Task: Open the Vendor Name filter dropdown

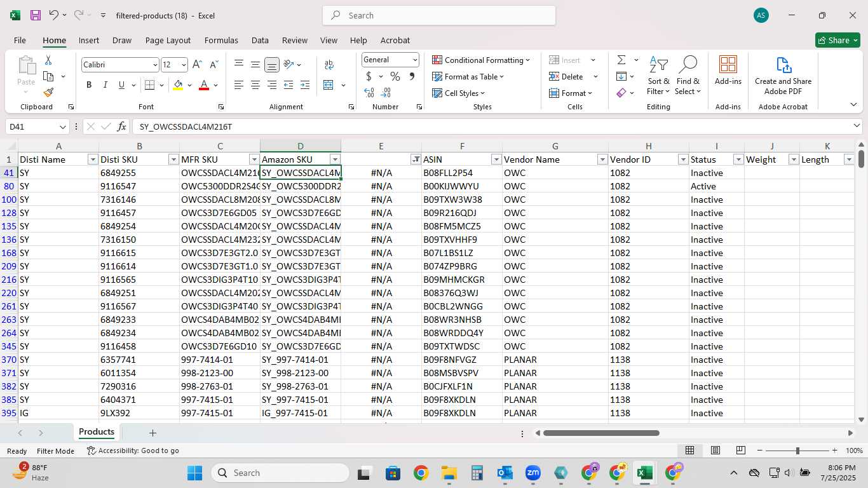Action: 602,159
